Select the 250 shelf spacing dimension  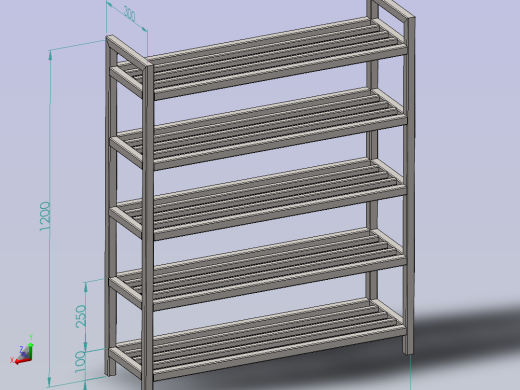coord(81,316)
